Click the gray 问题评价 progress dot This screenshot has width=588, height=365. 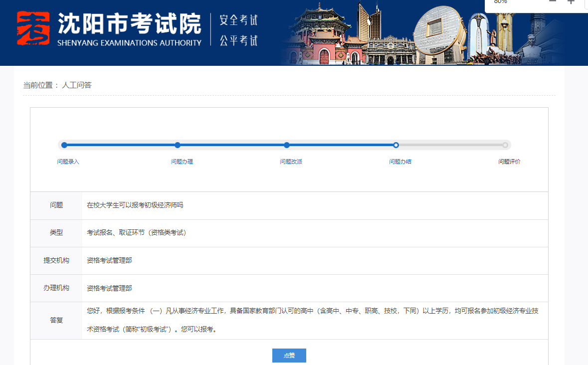(506, 145)
